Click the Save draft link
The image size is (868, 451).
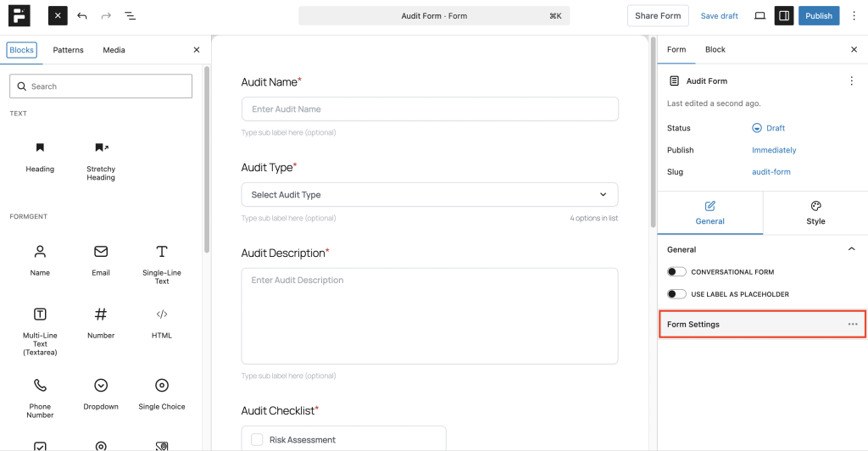click(719, 16)
